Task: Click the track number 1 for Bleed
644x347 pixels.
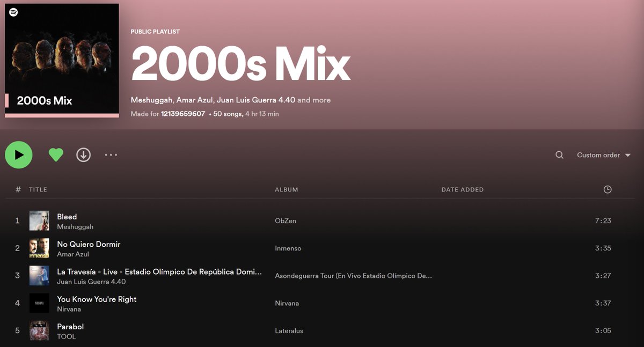Action: [x=18, y=221]
